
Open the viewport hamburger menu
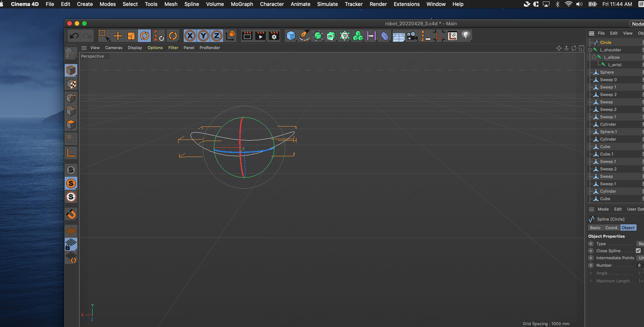click(x=84, y=48)
